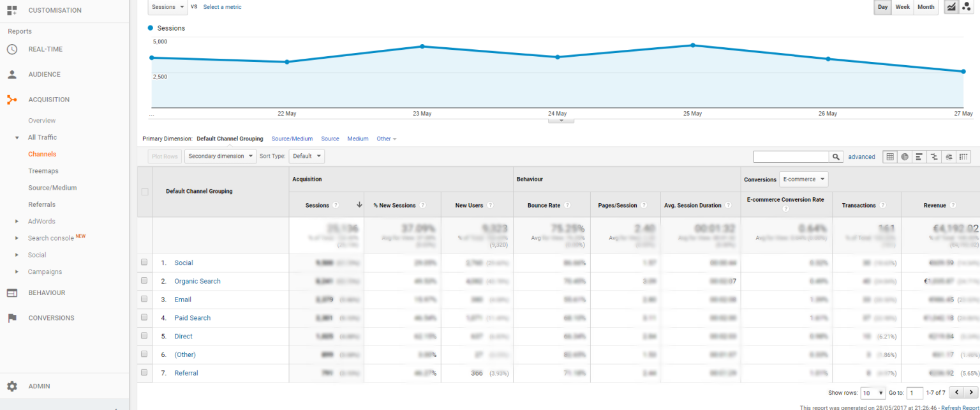Screen dimensions: 980x410
Task: Click the 23 May data point on chart
Action: coord(422,46)
